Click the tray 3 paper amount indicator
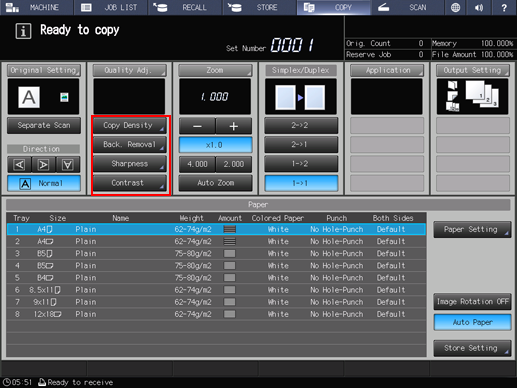Viewport: 517px width, 388px height. click(x=229, y=254)
